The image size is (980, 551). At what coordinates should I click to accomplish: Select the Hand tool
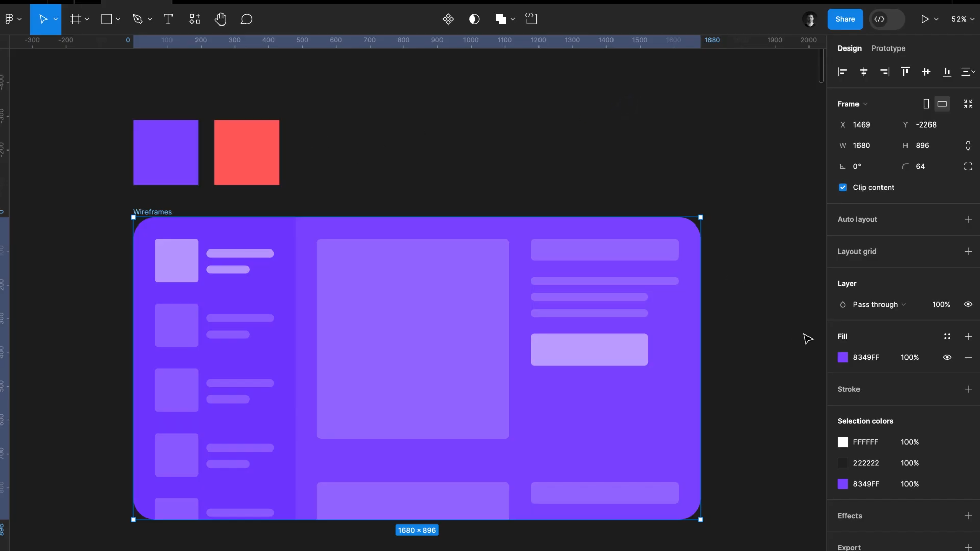click(x=220, y=19)
